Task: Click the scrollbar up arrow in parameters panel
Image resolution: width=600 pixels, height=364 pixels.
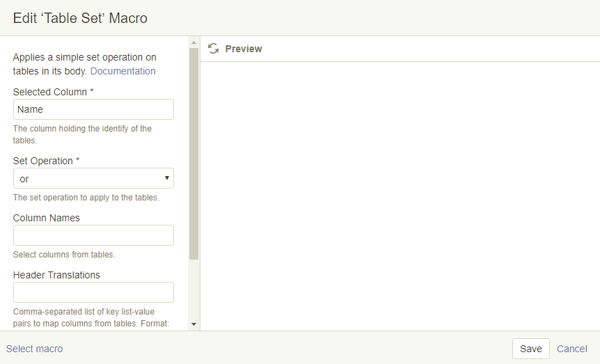Action: point(194,42)
